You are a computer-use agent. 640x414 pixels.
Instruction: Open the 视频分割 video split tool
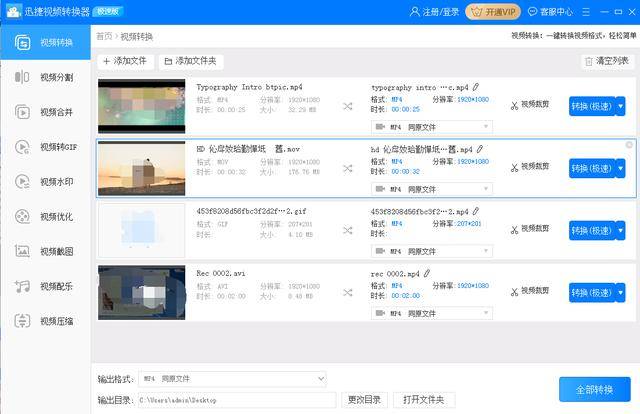pyautogui.click(x=45, y=77)
